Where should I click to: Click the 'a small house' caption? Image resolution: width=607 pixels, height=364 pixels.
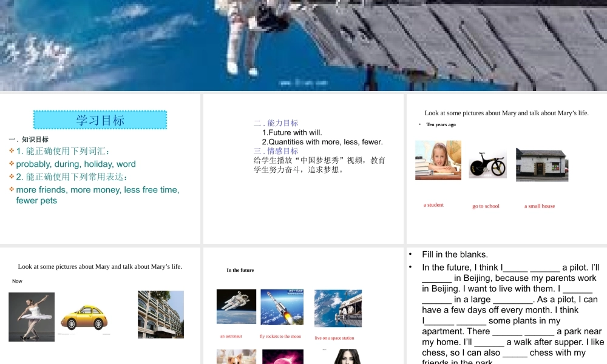pos(540,206)
